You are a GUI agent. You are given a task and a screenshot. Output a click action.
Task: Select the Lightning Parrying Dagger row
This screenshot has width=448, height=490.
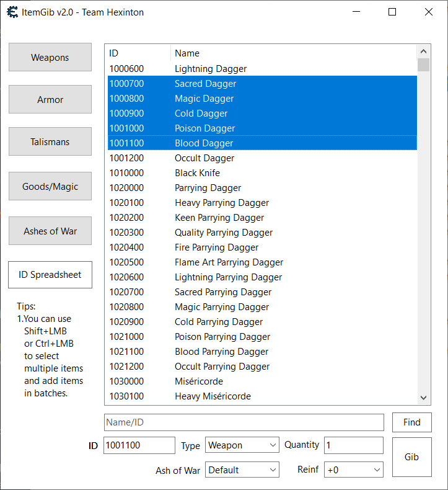click(262, 277)
